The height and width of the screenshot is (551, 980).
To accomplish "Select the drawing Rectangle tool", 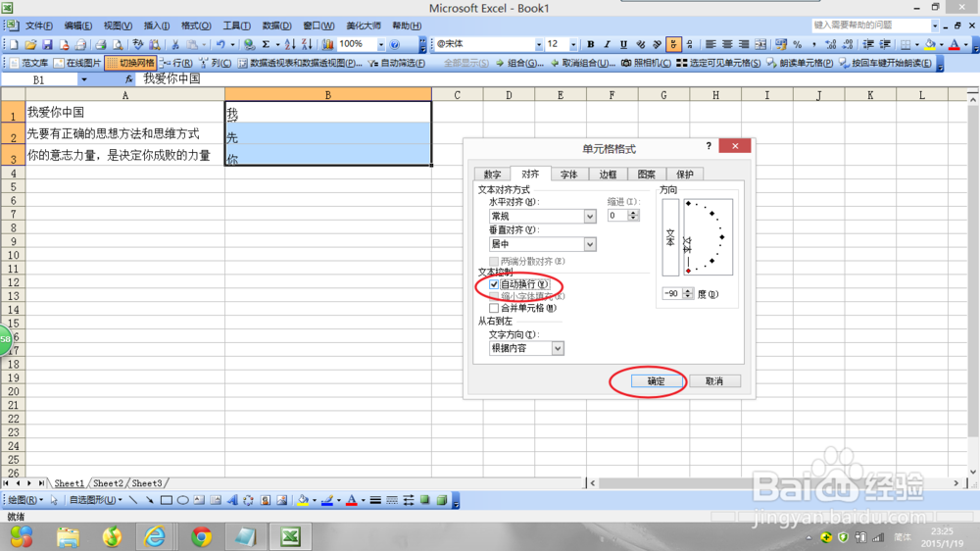I will tap(167, 500).
